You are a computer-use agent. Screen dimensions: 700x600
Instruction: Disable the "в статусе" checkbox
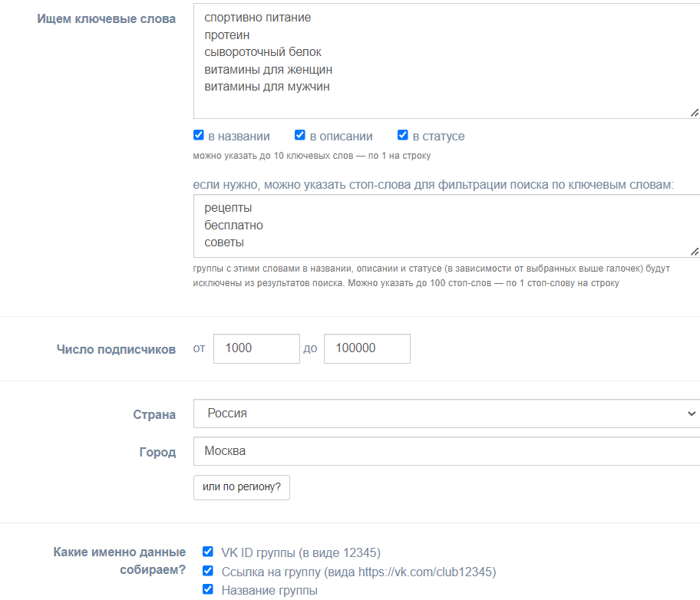pyautogui.click(x=403, y=136)
